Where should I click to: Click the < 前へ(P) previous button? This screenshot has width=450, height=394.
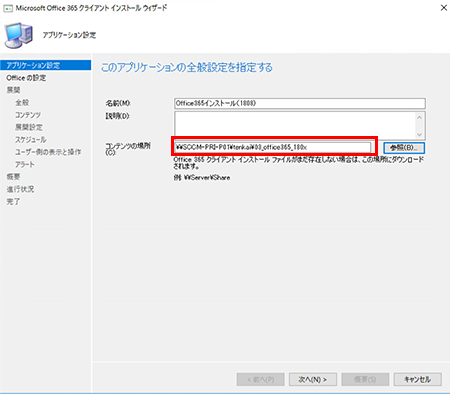pos(261,379)
